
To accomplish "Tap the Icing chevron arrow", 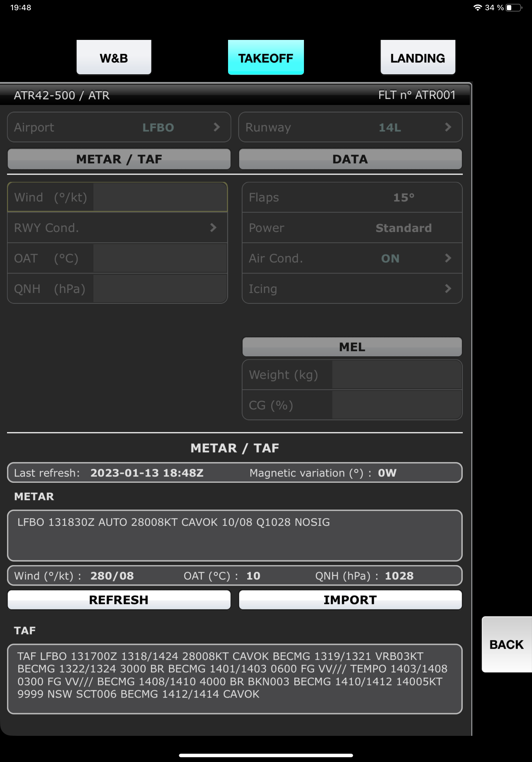I will pos(448,289).
